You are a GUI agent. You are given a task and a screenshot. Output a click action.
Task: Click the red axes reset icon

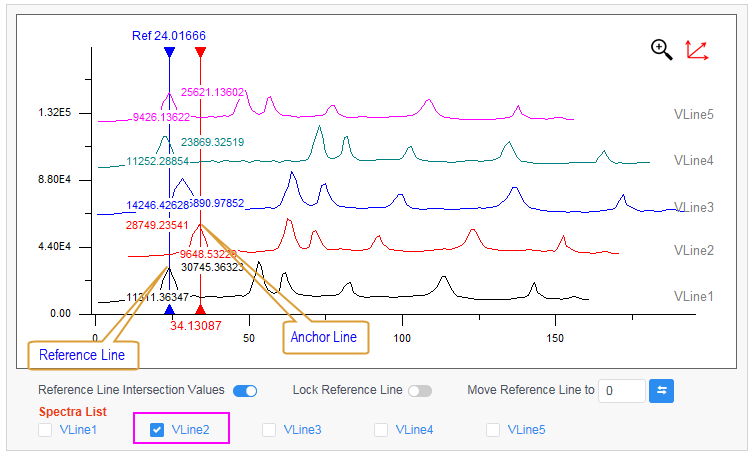pos(696,49)
